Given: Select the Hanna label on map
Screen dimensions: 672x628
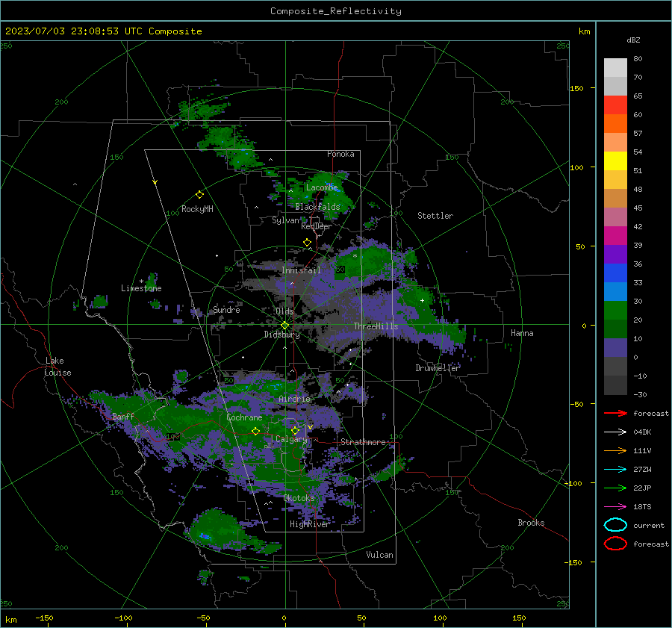Looking at the screenshot, I should coord(522,333).
